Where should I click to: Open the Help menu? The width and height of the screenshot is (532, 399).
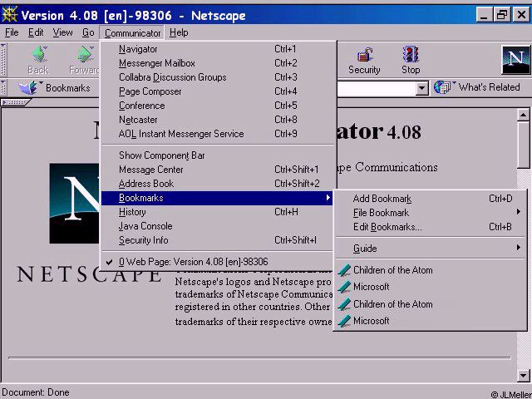tap(179, 32)
